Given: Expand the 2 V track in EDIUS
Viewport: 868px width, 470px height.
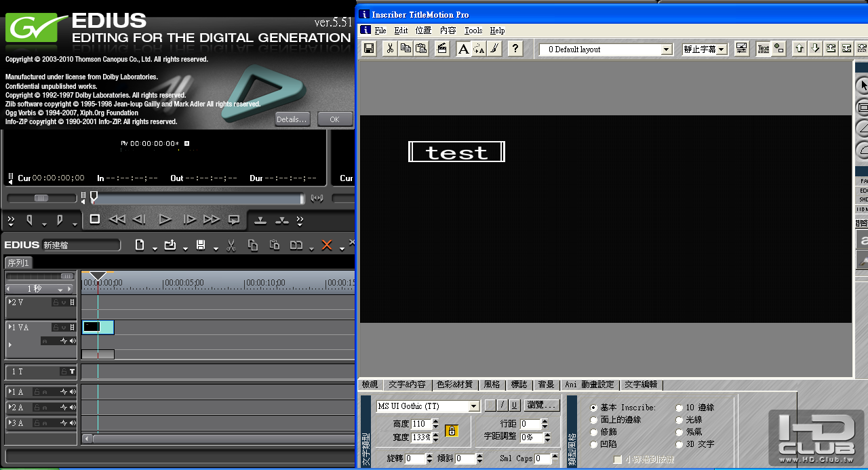Looking at the screenshot, I should point(9,302).
